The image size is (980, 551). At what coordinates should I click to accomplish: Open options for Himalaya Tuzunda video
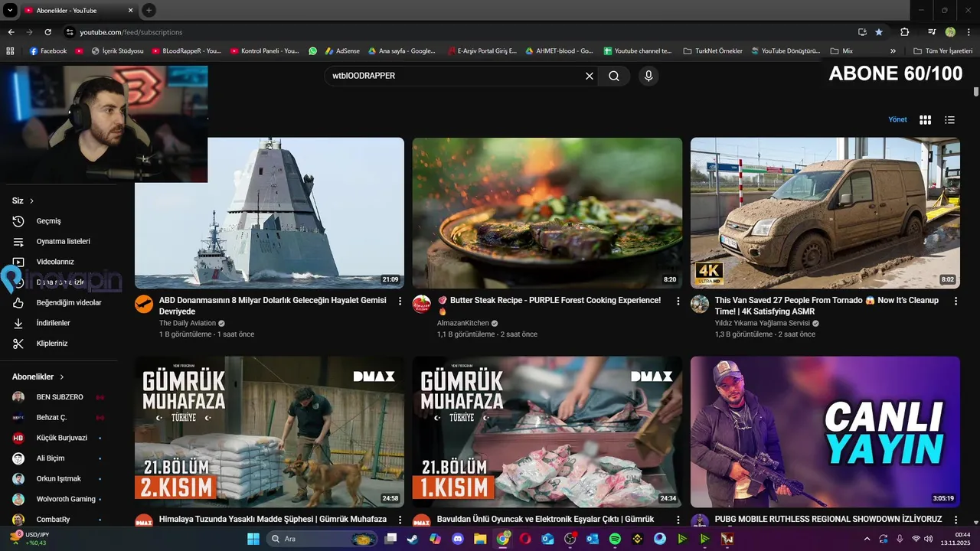(x=400, y=520)
